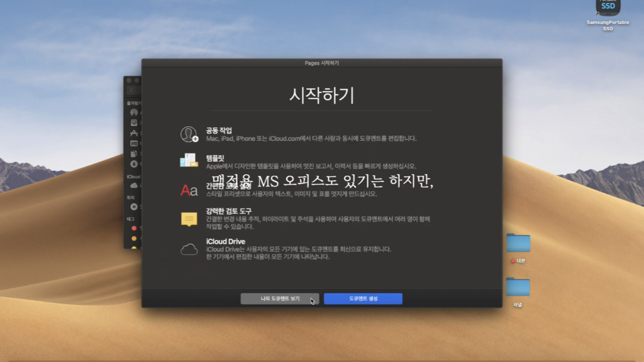Screen dimensions: 644x362
Task: Click the 템플릿 templates icon
Action: (189, 160)
